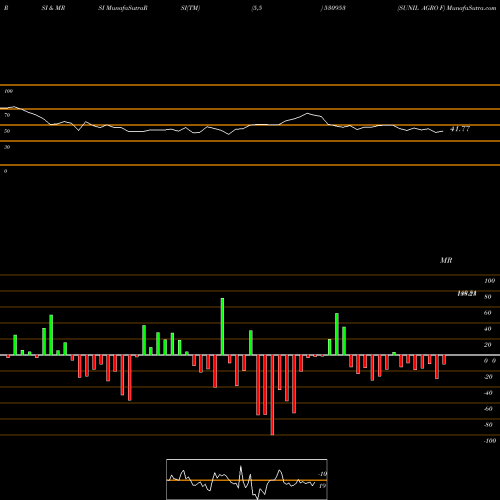Click the MR axis label -100

pos(490,441)
